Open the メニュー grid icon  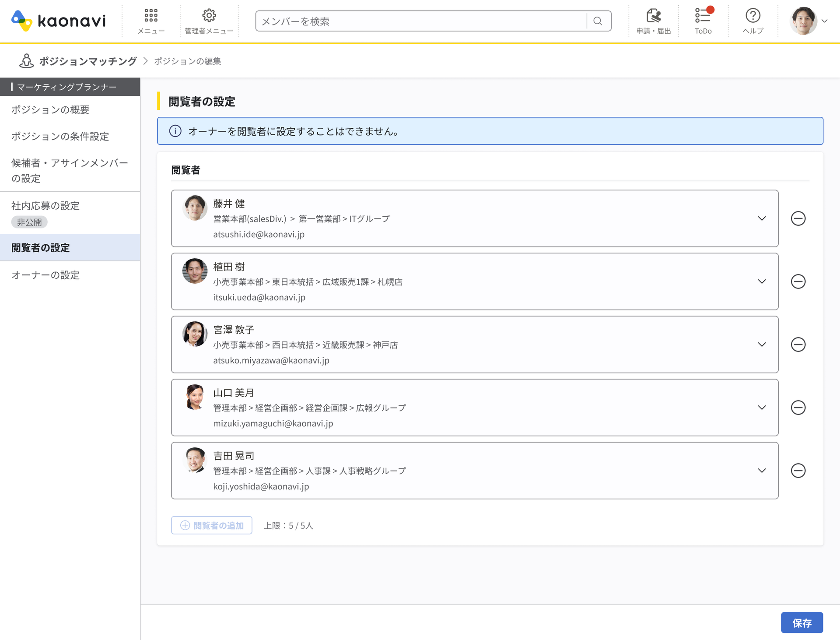point(151,21)
